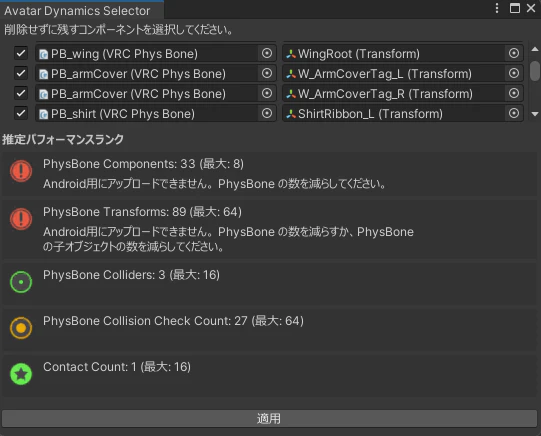Click green rank icon for PhysBone Colliders

21,282
